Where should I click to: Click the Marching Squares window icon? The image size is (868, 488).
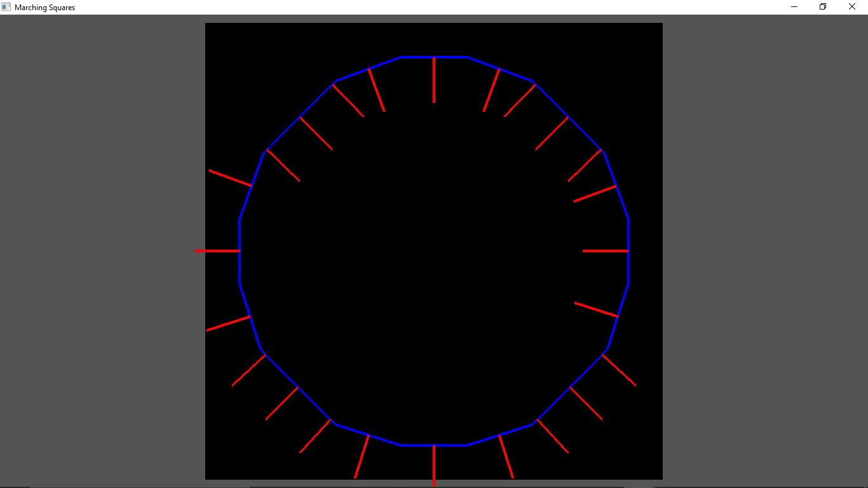tap(7, 7)
